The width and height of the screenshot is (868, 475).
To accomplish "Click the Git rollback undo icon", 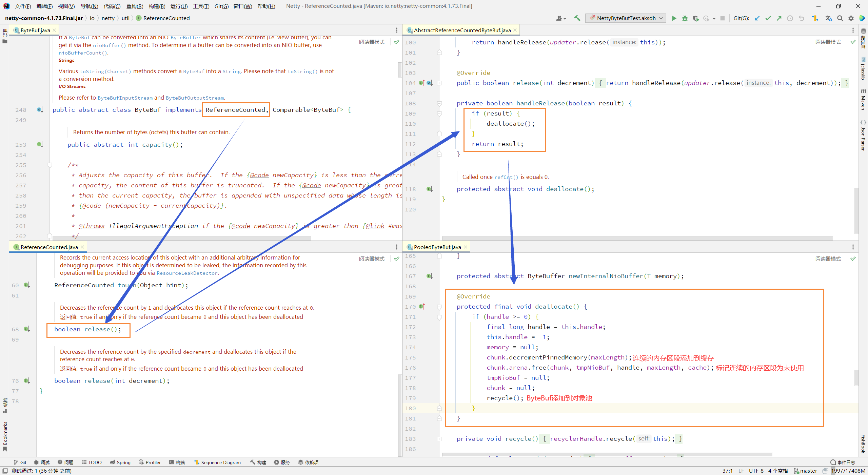I will pos(801,18).
